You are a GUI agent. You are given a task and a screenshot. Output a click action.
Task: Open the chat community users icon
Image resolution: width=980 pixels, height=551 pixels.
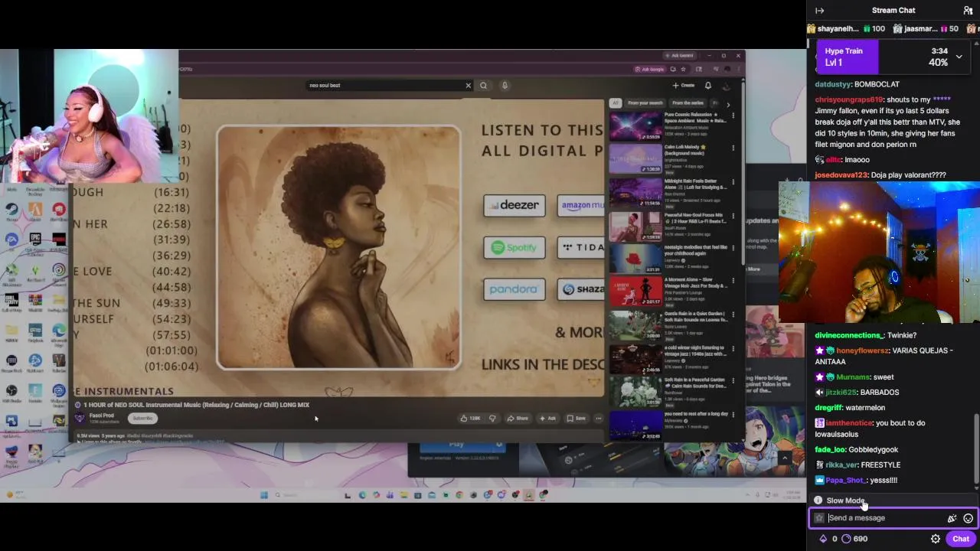coord(968,11)
